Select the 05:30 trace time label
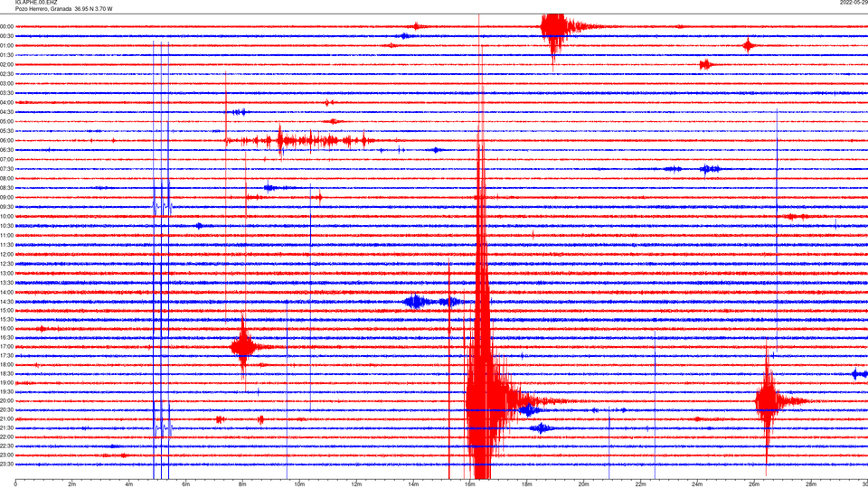868x488 pixels. tap(7, 131)
